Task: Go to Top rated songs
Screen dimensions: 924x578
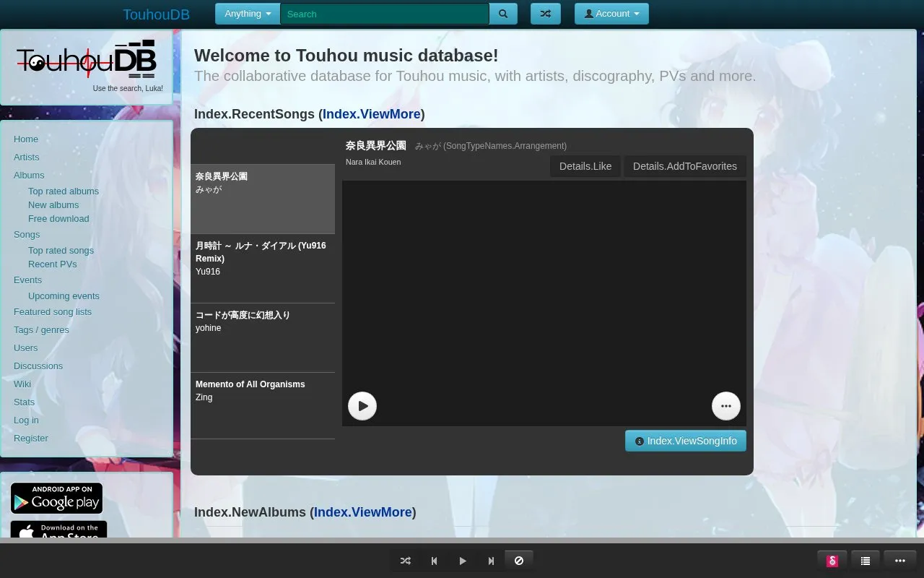Action: pos(61,251)
